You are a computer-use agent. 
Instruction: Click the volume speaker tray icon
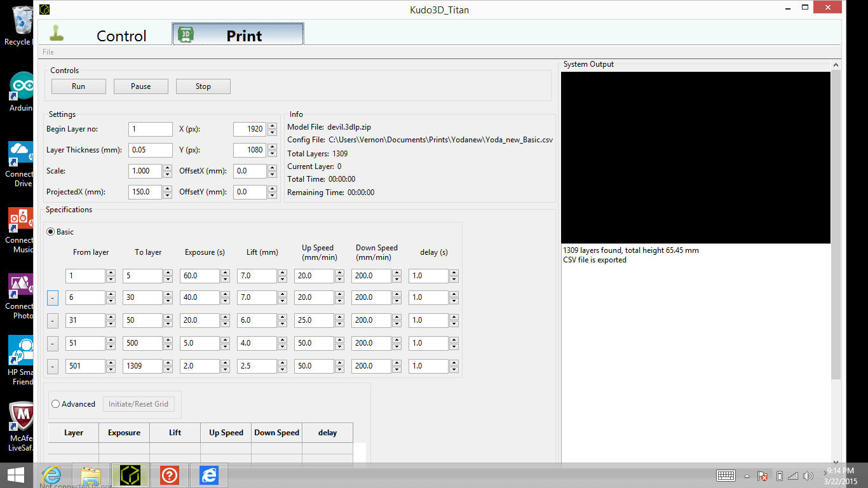click(808, 476)
